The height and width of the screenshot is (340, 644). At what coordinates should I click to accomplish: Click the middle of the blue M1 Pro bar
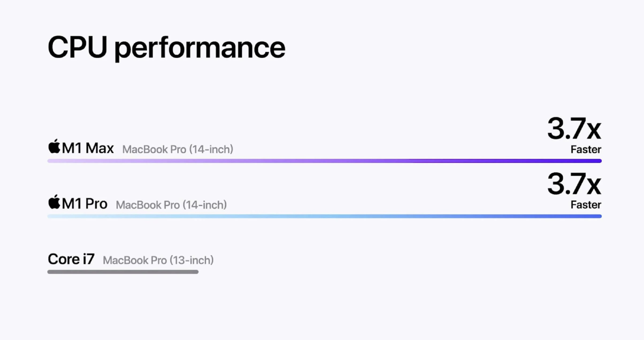(x=325, y=216)
